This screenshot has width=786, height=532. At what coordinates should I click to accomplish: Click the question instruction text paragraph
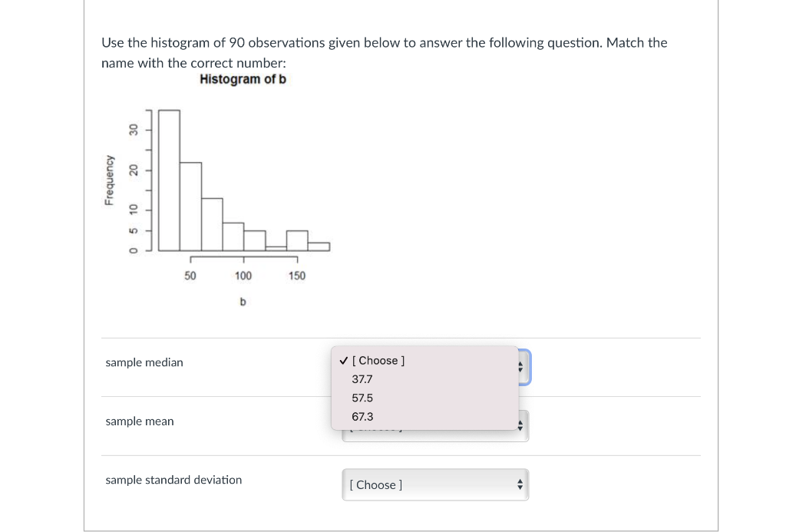tap(385, 53)
